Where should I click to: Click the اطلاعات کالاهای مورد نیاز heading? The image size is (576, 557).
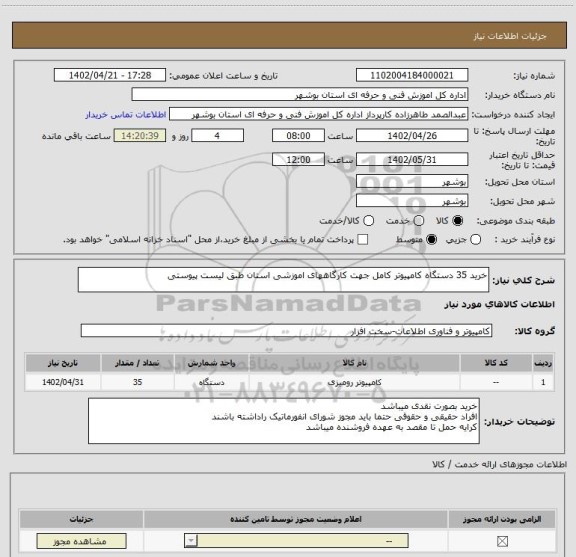[500, 305]
